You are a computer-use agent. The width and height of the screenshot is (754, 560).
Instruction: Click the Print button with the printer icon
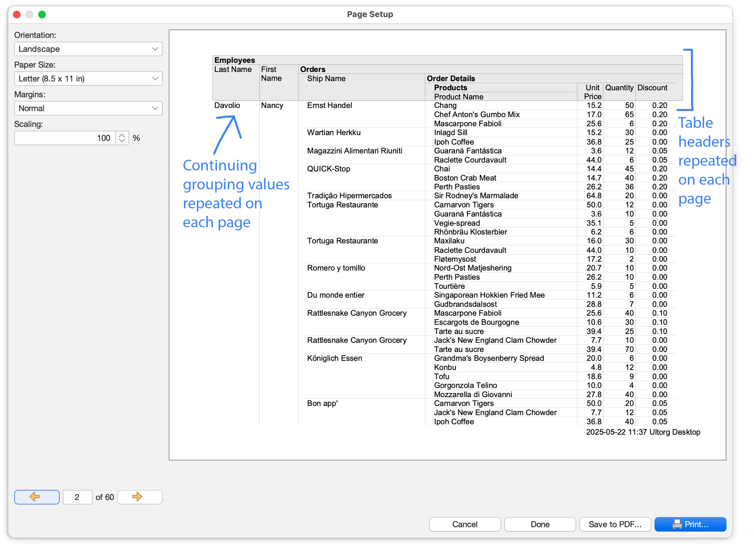pos(690,524)
